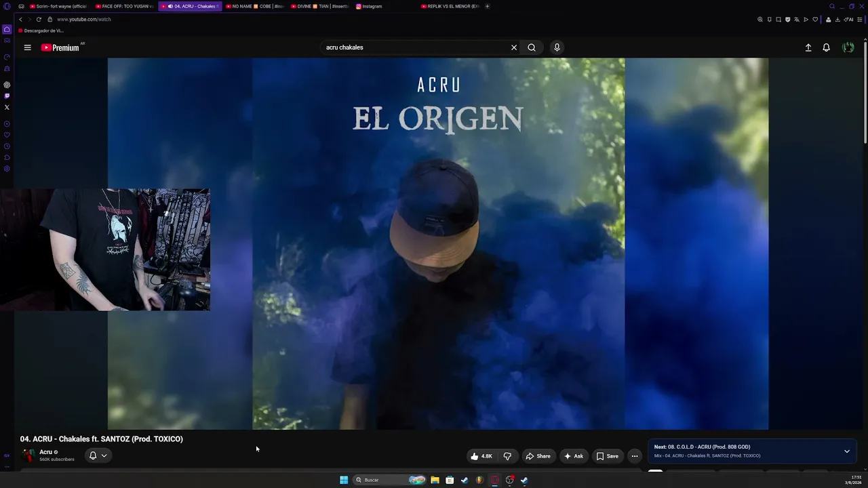
Task: Open File Explorer from the taskbar
Action: coord(435,480)
